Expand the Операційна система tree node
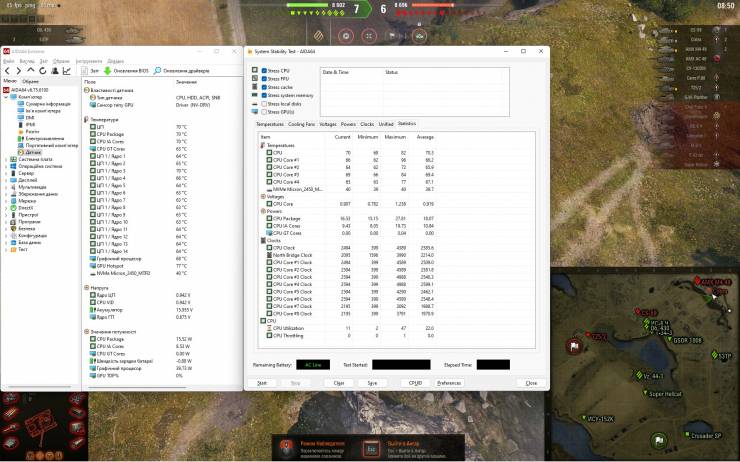 (x=6, y=166)
